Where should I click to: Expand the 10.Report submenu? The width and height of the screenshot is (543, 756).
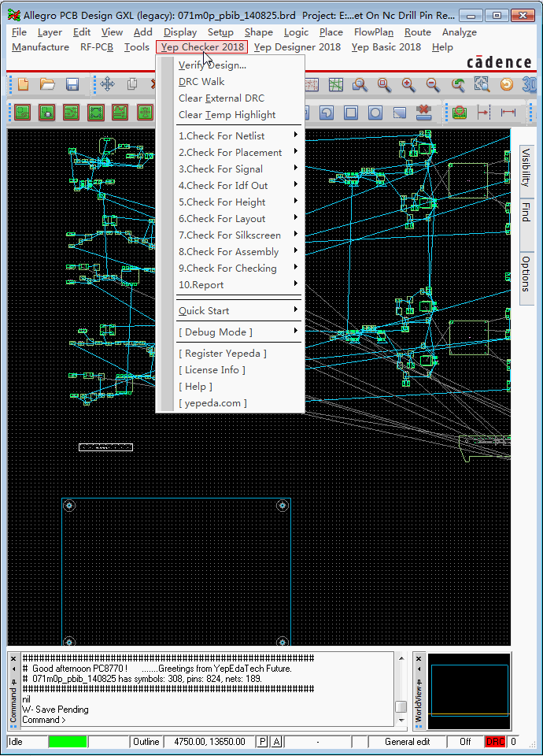click(239, 284)
